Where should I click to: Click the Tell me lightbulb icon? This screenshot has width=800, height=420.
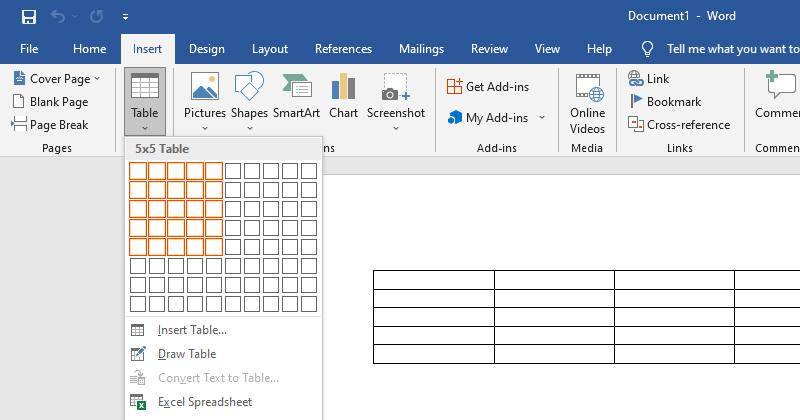(647, 49)
